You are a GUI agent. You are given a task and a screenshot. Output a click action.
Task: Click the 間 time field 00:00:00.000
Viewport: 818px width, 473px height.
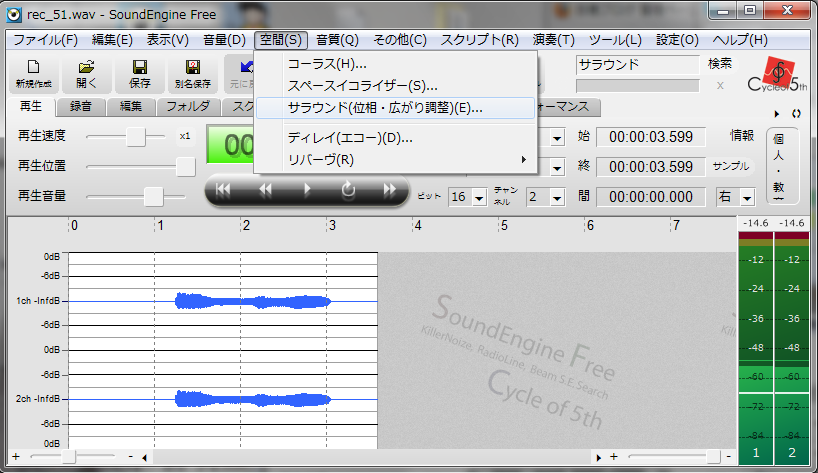point(651,197)
